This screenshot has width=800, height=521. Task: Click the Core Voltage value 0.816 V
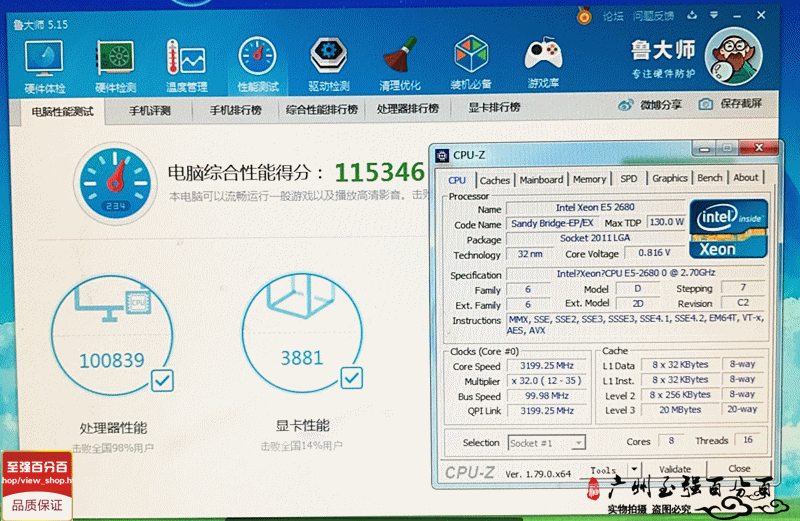tap(654, 253)
